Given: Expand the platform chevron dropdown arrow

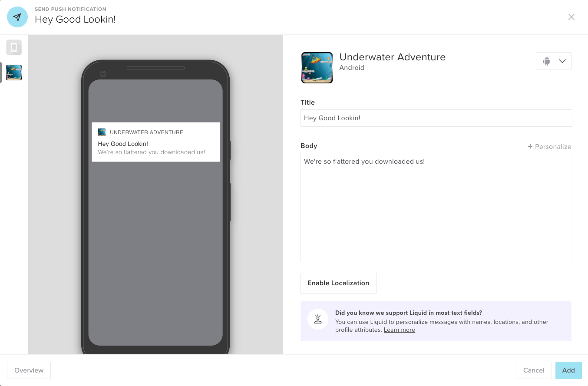Looking at the screenshot, I should coord(562,61).
